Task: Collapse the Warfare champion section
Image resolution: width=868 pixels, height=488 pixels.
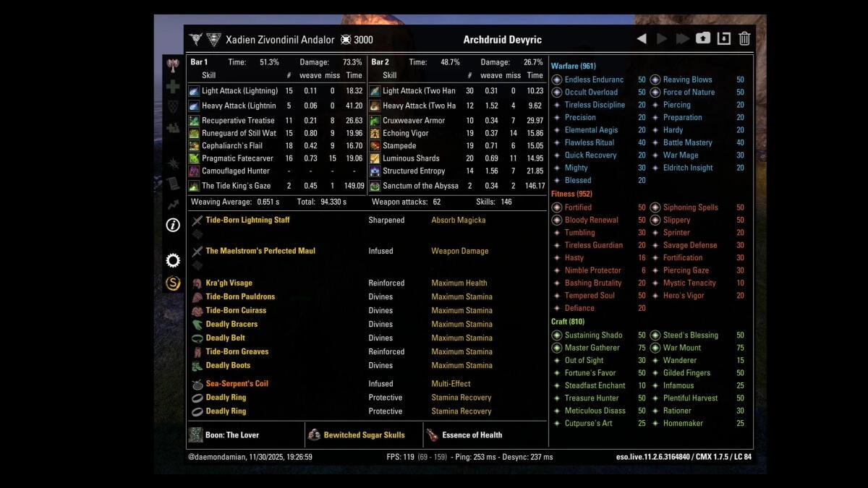Action: coord(571,66)
